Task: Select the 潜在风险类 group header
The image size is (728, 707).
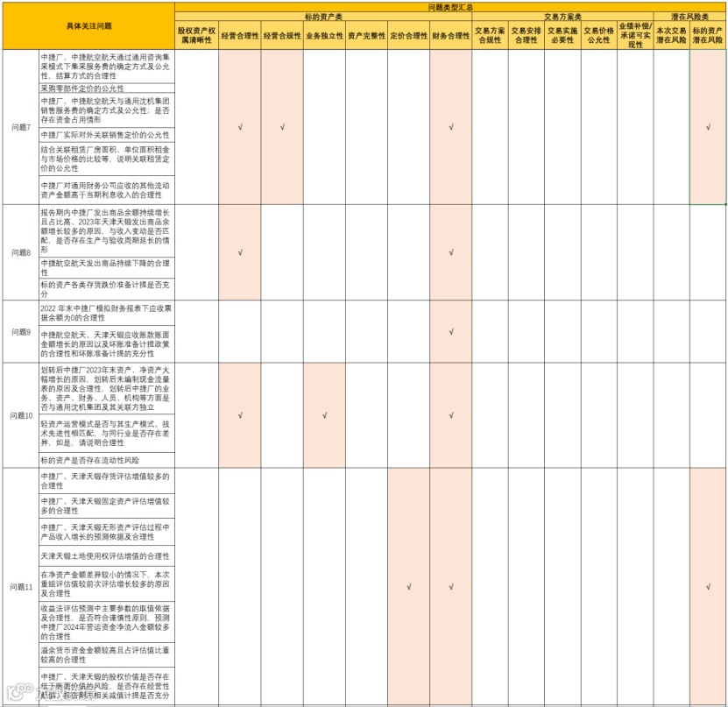Action: pos(689,17)
